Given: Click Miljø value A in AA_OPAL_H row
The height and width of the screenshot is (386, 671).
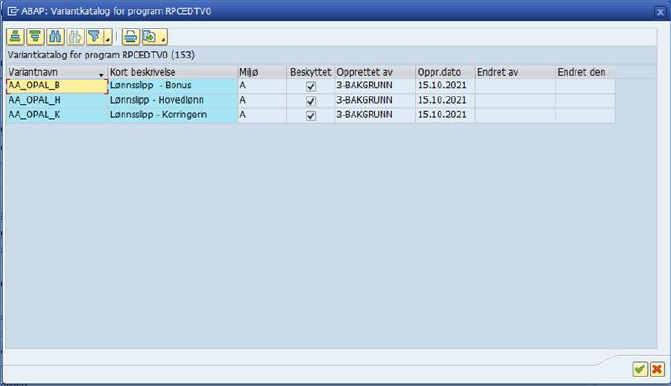Looking at the screenshot, I should click(262, 101).
